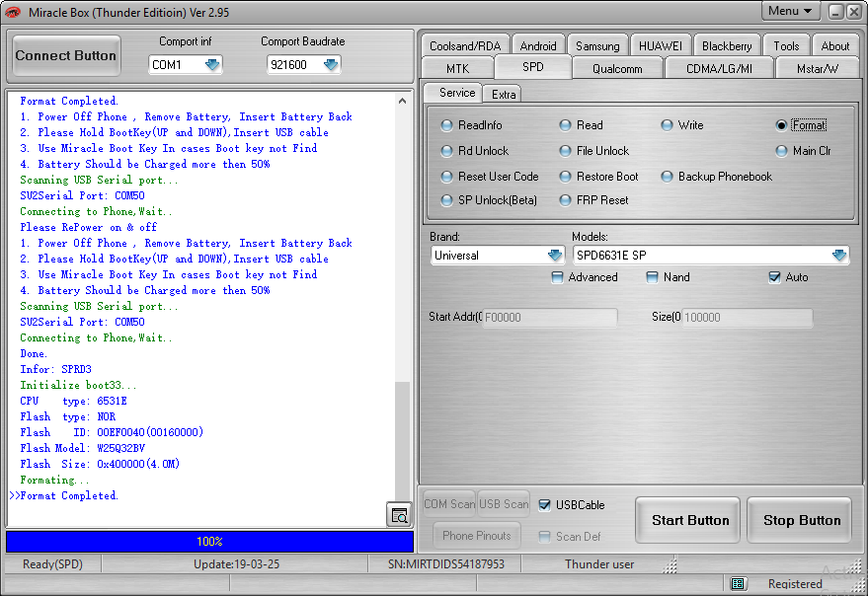
Task: Select the SPD tab
Action: 533,67
